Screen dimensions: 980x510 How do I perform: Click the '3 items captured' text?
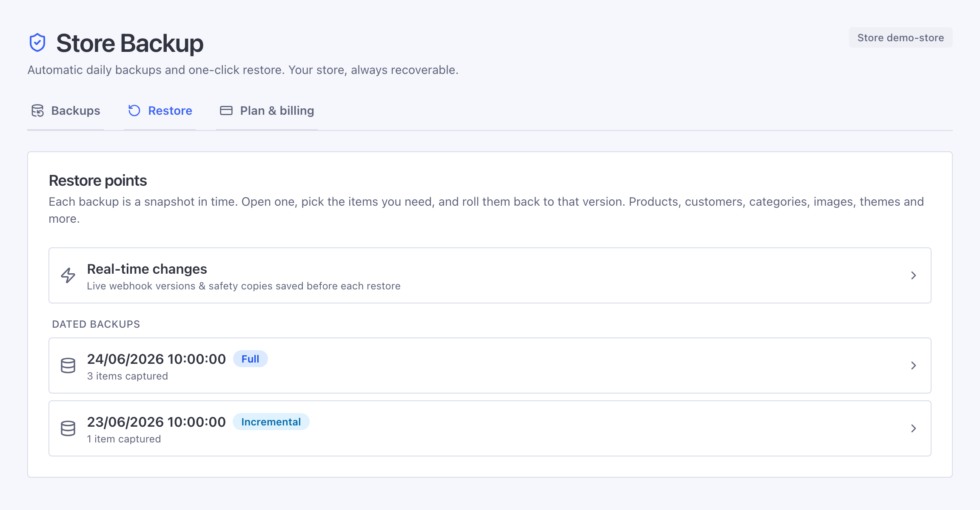128,376
